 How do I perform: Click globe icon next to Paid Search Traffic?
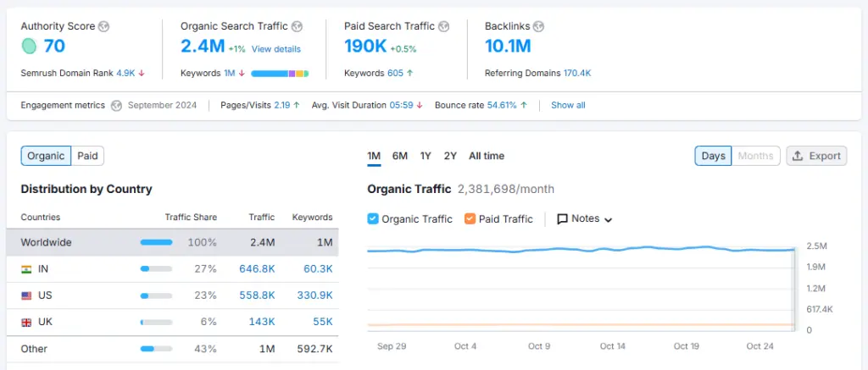pos(444,27)
